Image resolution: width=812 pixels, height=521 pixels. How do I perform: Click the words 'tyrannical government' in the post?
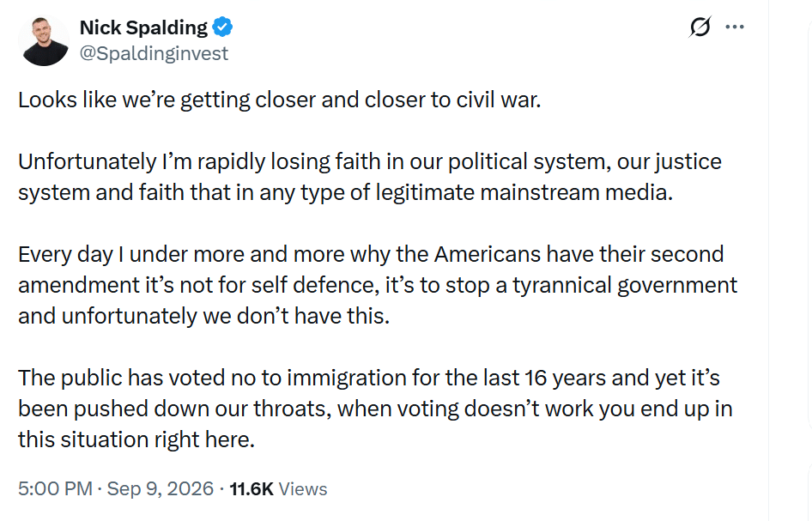click(x=625, y=285)
